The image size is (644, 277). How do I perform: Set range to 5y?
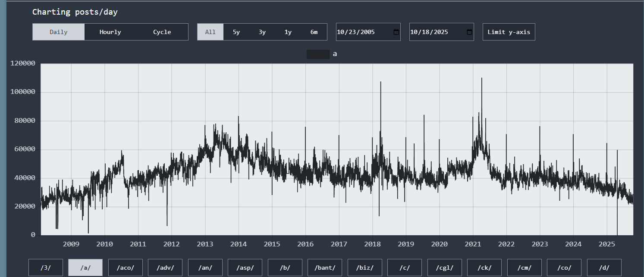pyautogui.click(x=236, y=32)
